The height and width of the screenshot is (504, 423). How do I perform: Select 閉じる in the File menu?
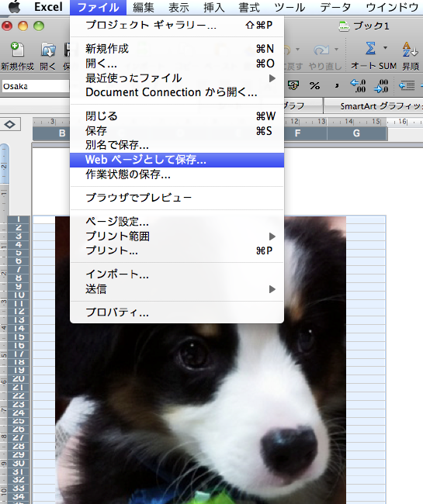177,116
